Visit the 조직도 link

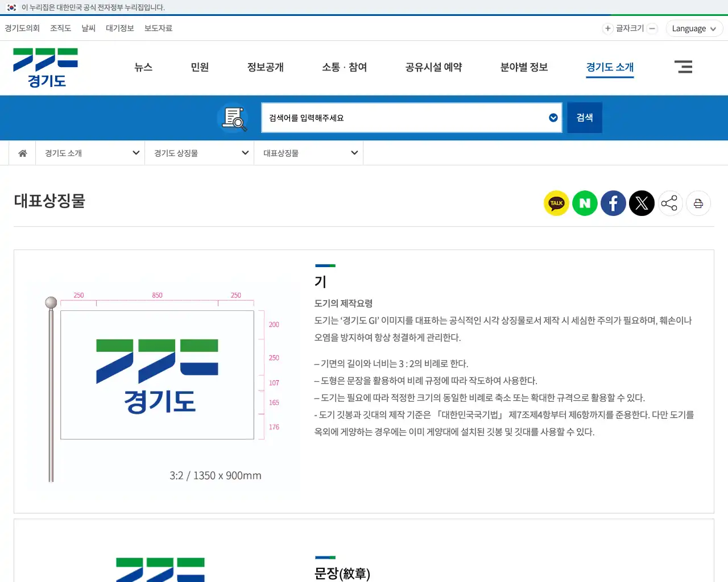(x=60, y=28)
